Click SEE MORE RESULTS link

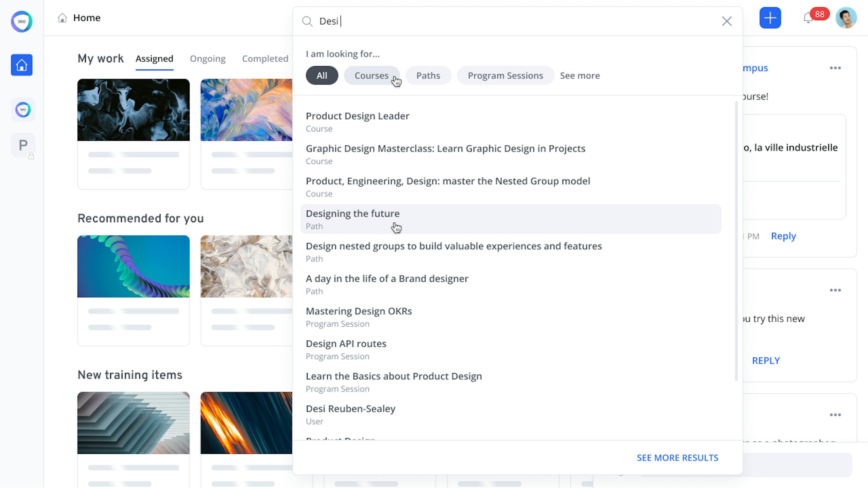(677, 458)
